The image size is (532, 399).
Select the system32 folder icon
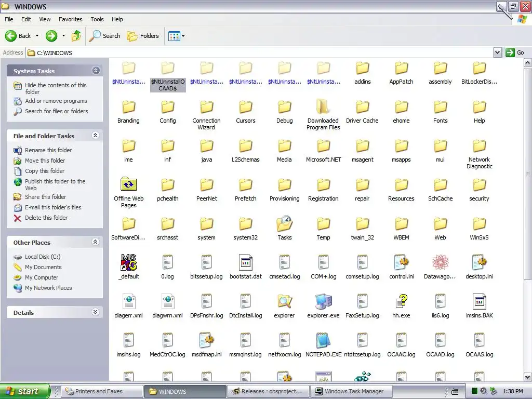pos(246,224)
